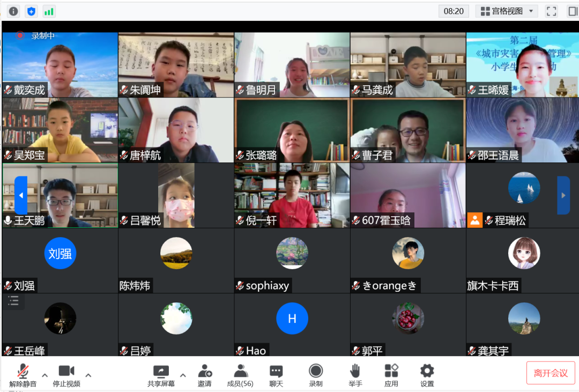Unmute microphone (解除静音)
The width and height of the screenshot is (579, 392).
[23, 375]
